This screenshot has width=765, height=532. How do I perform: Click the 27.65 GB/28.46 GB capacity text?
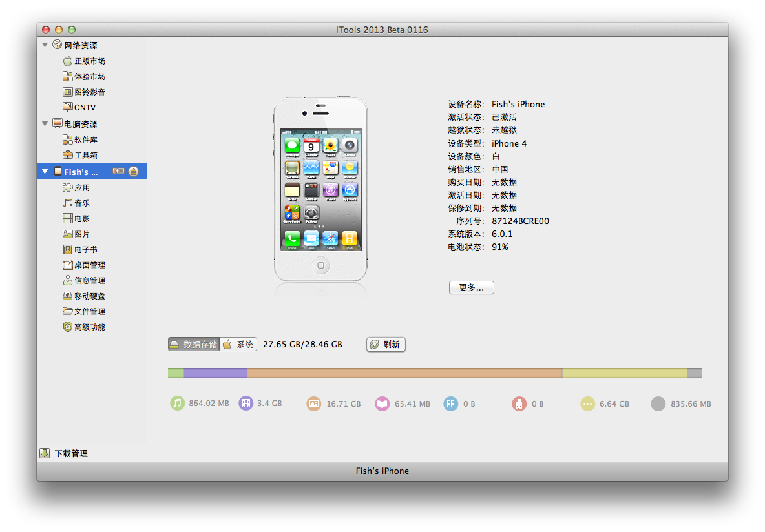pos(302,344)
